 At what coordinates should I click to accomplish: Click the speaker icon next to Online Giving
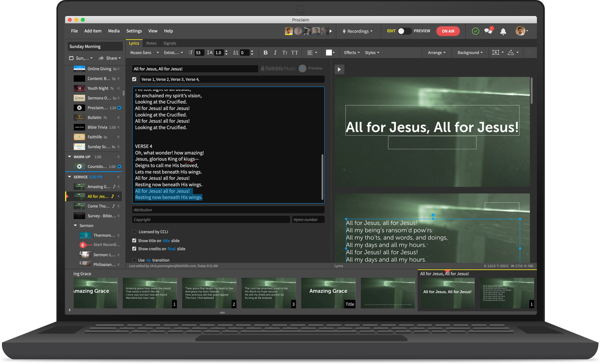pyautogui.click(x=119, y=69)
